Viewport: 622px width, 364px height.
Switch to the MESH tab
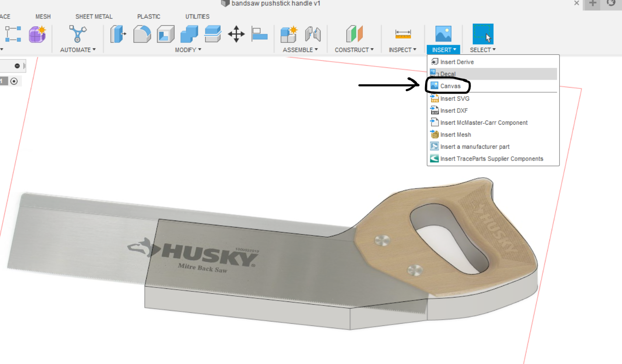click(x=43, y=17)
